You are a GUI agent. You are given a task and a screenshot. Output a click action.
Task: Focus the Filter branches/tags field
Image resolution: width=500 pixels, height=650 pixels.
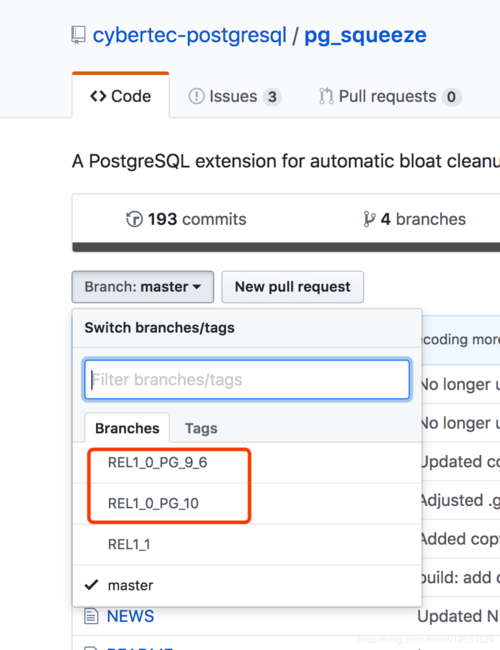point(247,379)
